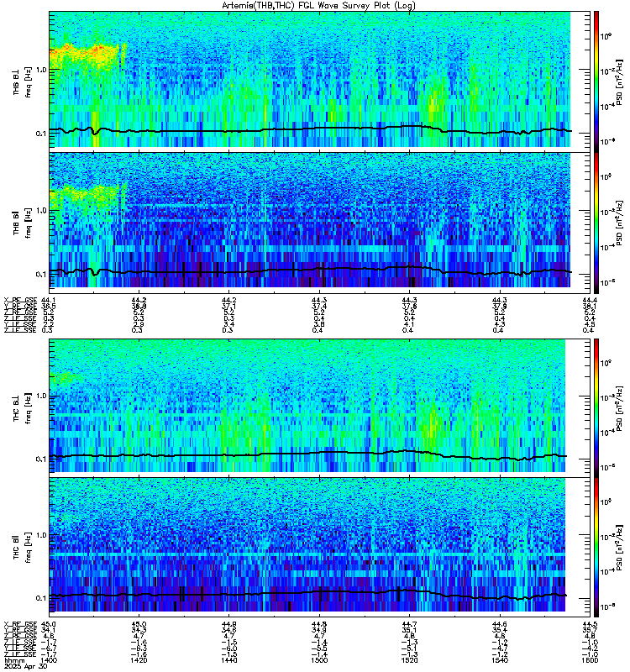
Task: Click the THB X position value 44.4
Action: [x=590, y=300]
